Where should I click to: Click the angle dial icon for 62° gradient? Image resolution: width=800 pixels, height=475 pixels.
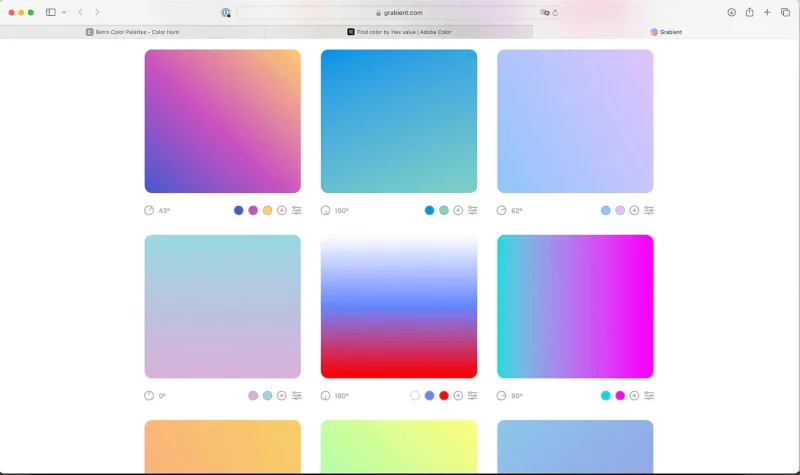502,210
